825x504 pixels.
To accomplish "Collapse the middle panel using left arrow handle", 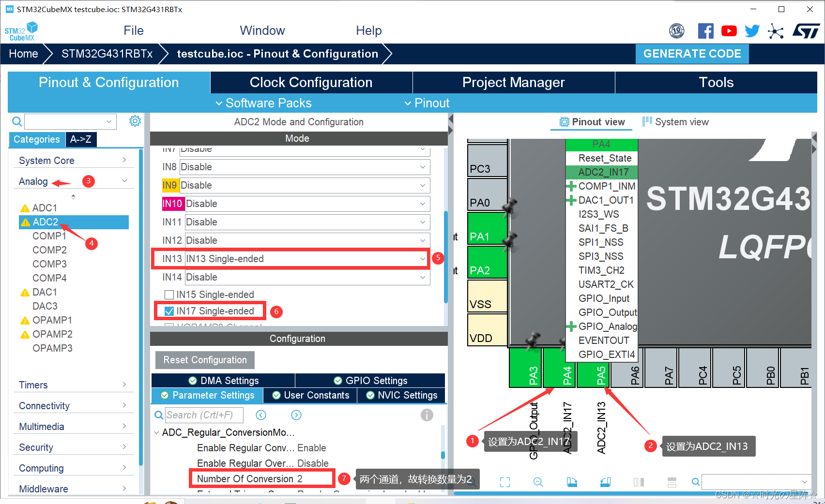I will [451, 119].
